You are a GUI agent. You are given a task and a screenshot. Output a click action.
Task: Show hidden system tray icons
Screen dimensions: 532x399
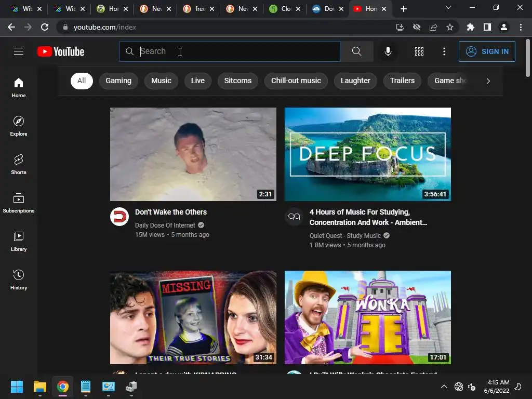[444, 387]
